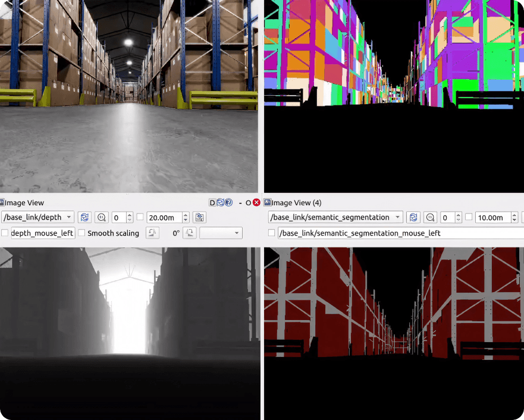
Task: Click the D button in the title bar
Action: point(212,202)
